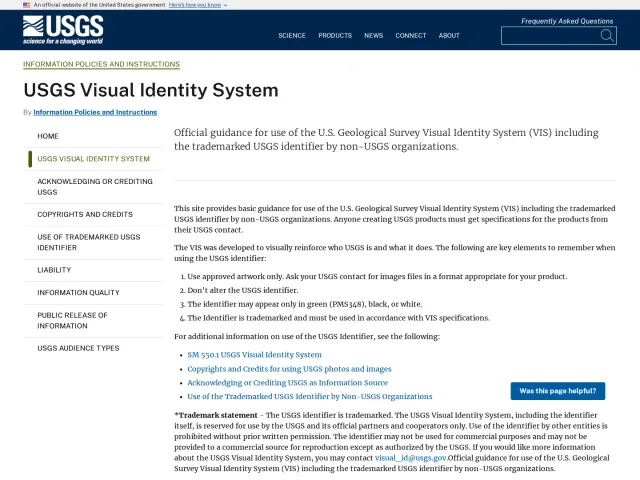Open Acknowledging or Crediting USGS as Information Source link
Screen dimensions: 640x480
click(287, 382)
